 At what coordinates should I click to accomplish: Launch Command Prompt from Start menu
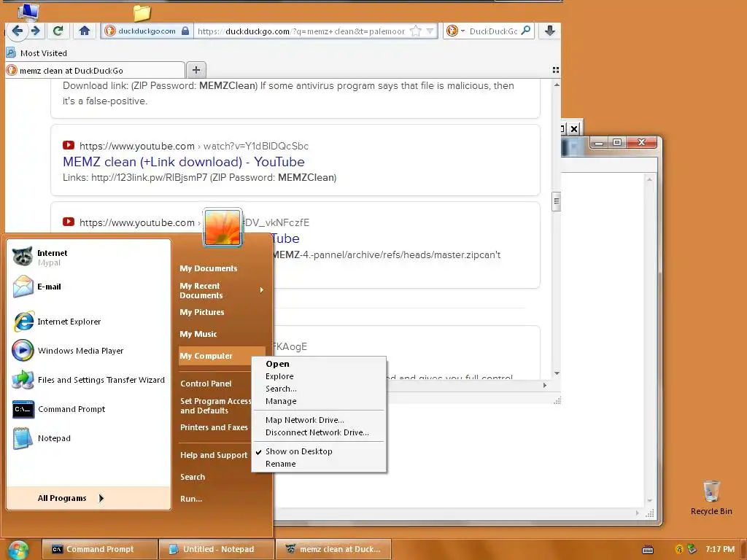pyautogui.click(x=88, y=409)
